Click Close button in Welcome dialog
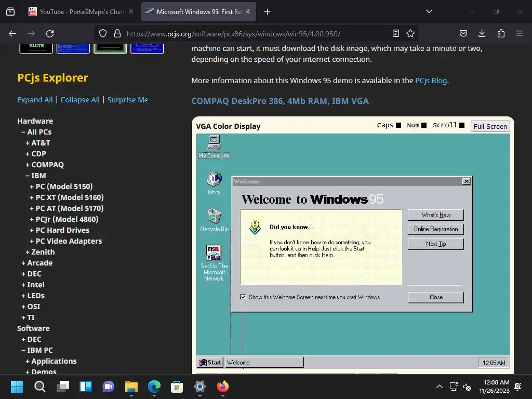532x399 pixels. pyautogui.click(x=436, y=297)
